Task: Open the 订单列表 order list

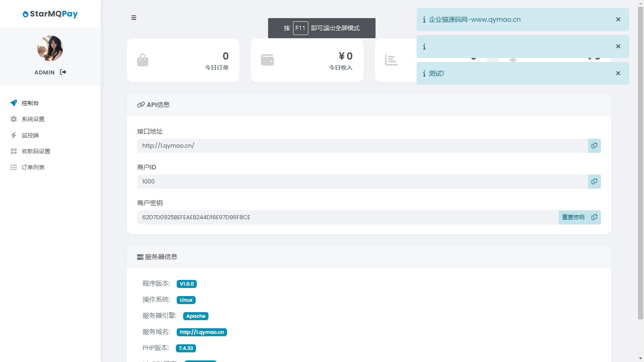Action: point(33,167)
